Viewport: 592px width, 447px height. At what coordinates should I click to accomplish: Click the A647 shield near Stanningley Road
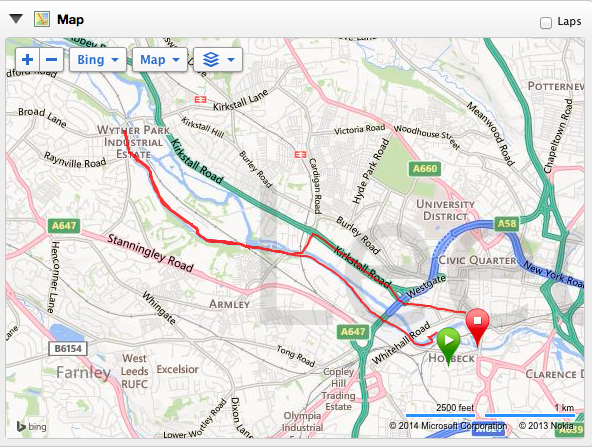pos(64,226)
